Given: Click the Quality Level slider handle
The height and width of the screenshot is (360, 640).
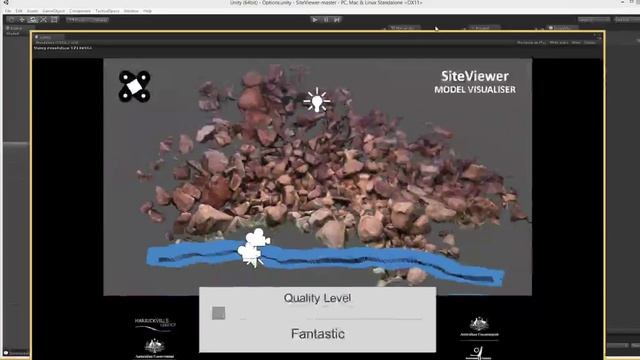Looking at the screenshot, I should (219, 313).
